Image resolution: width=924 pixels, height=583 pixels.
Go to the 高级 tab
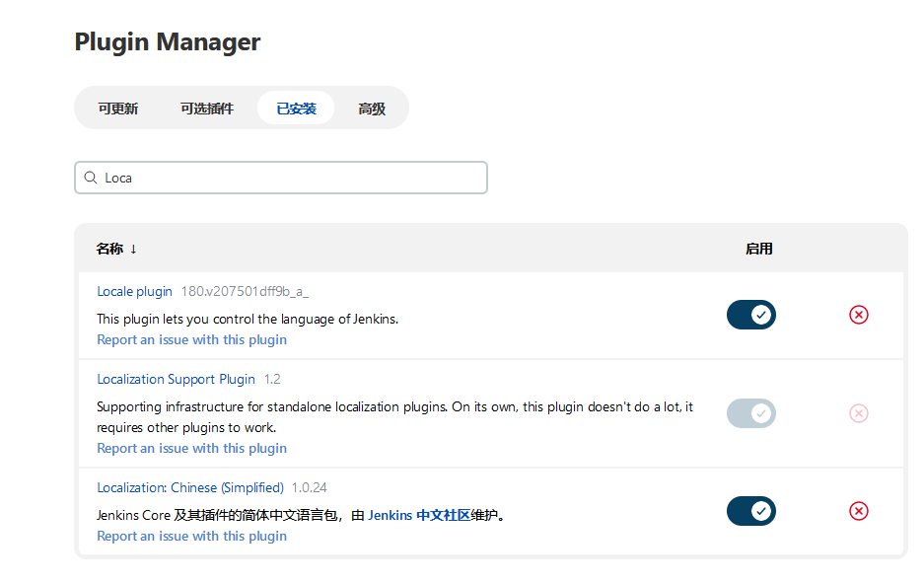[x=372, y=109]
